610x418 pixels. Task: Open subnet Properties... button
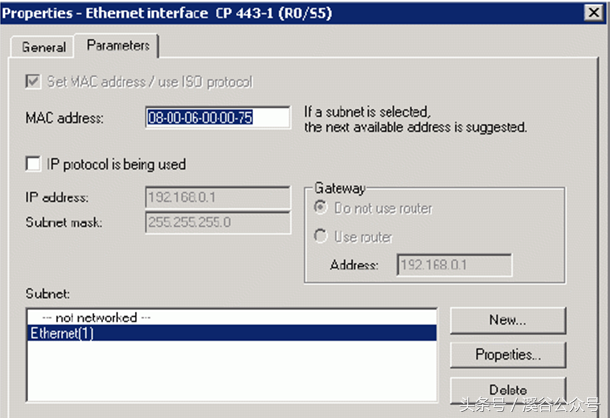tap(508, 355)
